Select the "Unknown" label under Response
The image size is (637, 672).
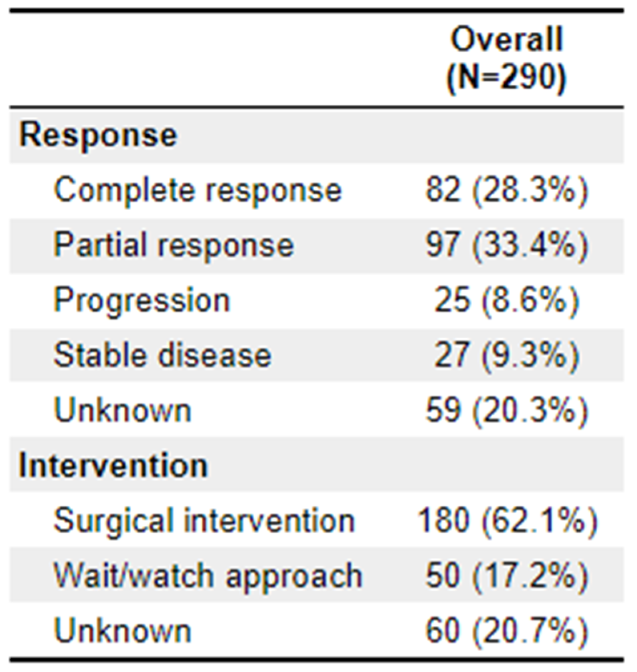coord(123,410)
